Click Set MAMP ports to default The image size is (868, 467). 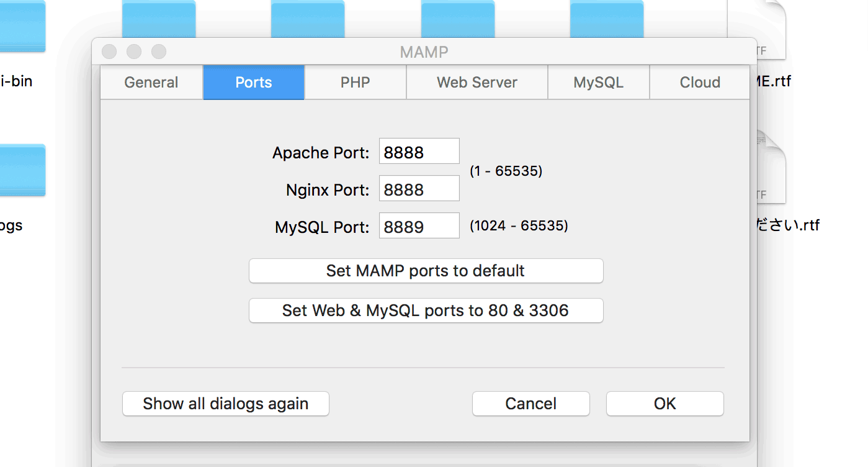coord(426,271)
